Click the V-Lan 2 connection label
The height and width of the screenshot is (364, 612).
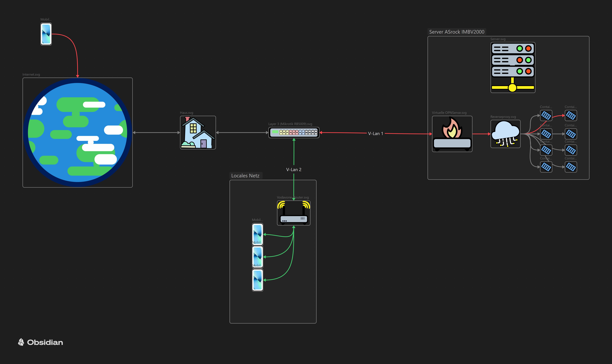tap(294, 170)
